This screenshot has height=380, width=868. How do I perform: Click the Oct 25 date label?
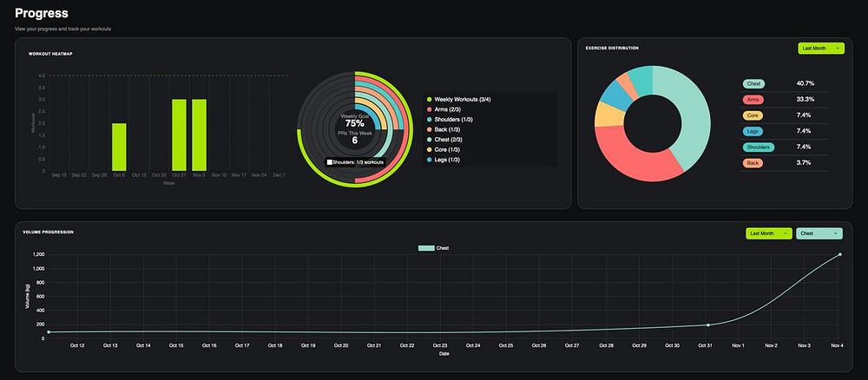click(506, 345)
